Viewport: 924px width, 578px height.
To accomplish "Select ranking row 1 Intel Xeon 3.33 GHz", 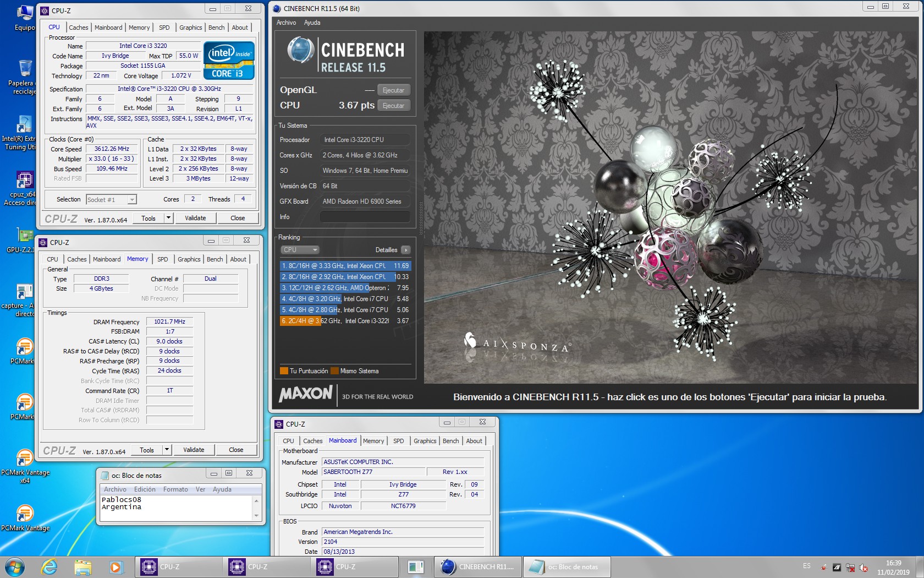I will (345, 266).
